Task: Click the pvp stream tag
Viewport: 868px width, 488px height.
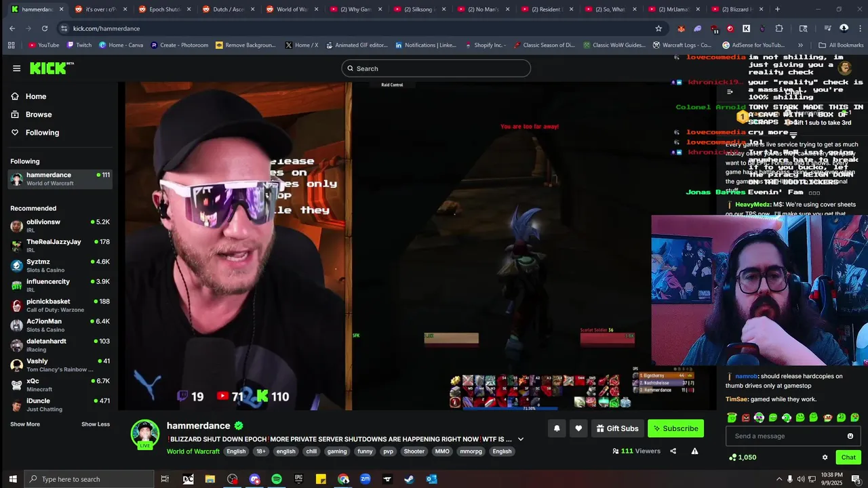Action: [x=388, y=451]
